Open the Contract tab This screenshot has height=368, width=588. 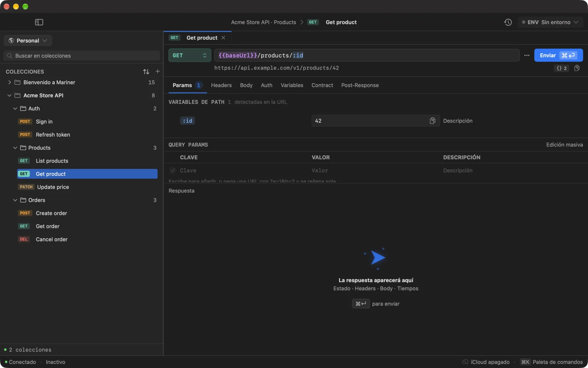pos(322,85)
